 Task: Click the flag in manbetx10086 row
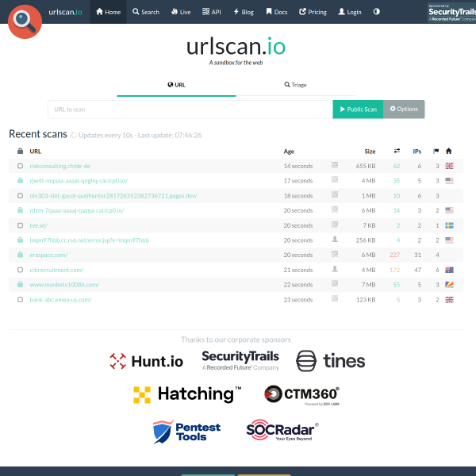click(449, 285)
